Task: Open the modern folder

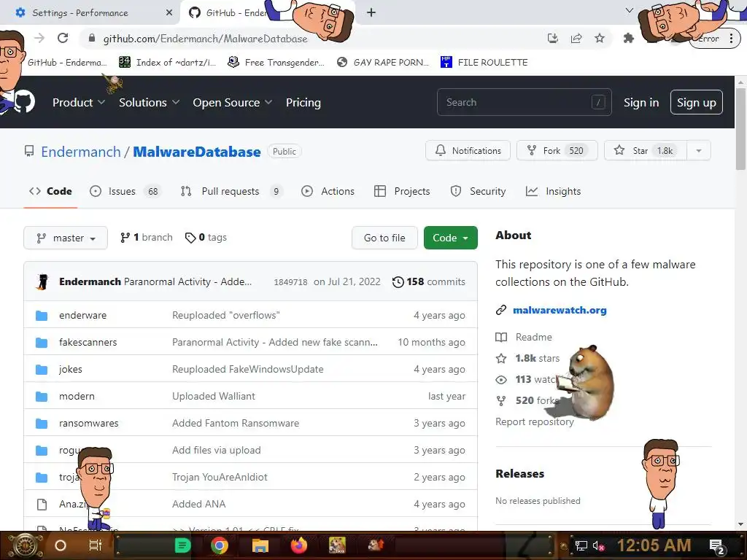Action: pos(77,396)
